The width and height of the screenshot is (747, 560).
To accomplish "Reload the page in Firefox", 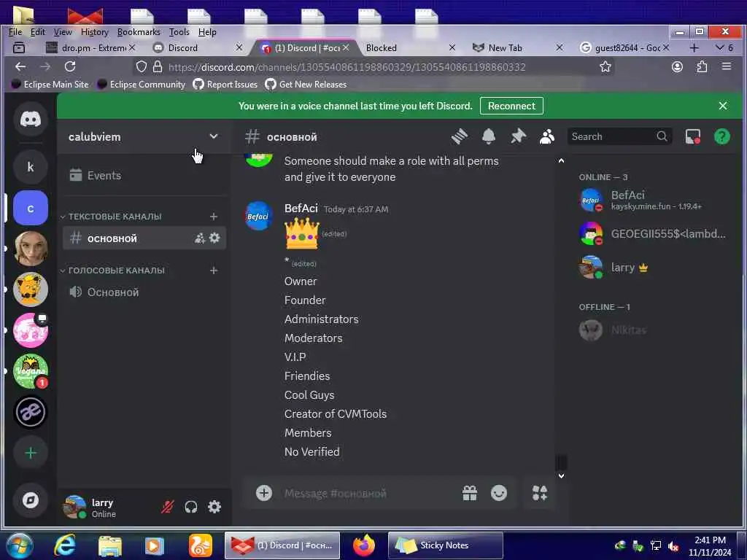I will (70, 66).
